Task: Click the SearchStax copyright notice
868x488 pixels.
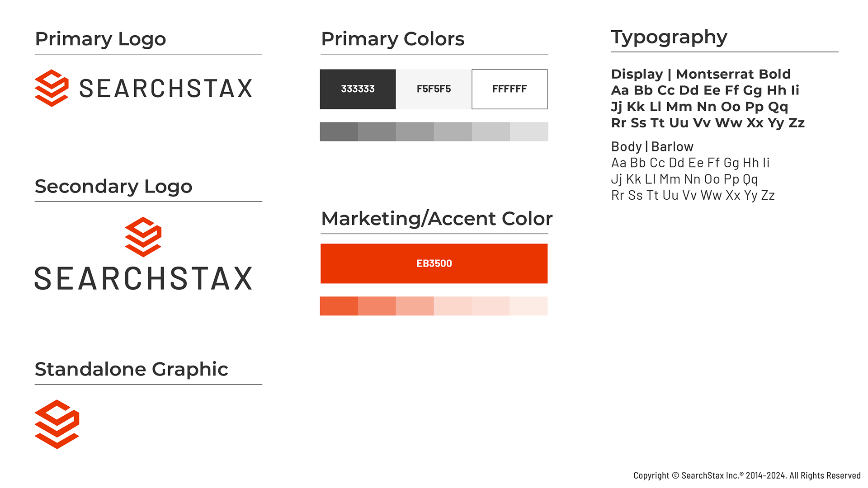Action: [x=747, y=475]
